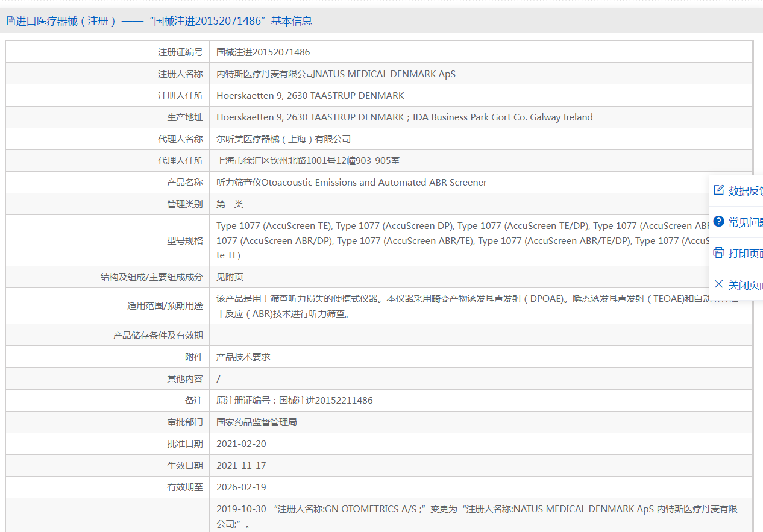Open the 产品技术要求 attachment
Viewport: 763px width, 532px height.
point(243,357)
